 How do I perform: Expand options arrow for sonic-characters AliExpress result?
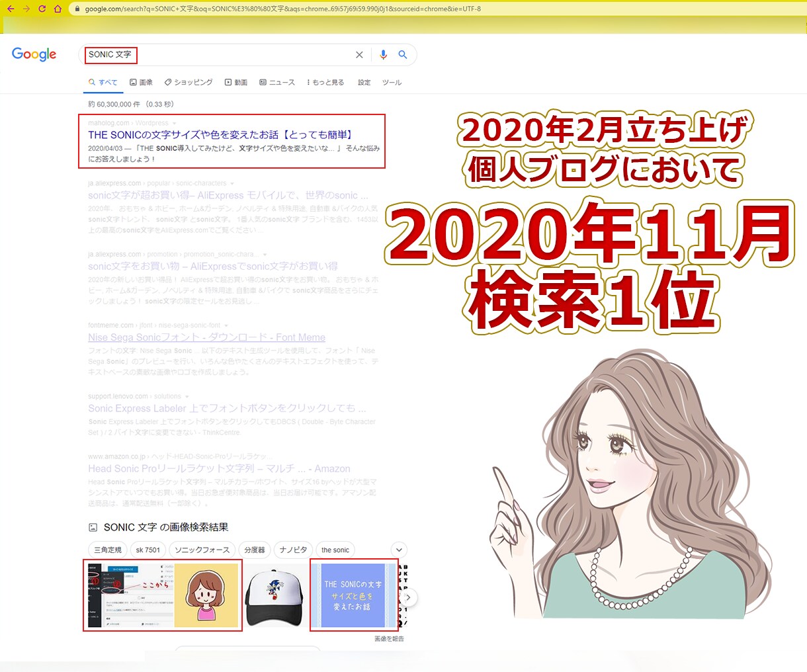click(x=232, y=184)
